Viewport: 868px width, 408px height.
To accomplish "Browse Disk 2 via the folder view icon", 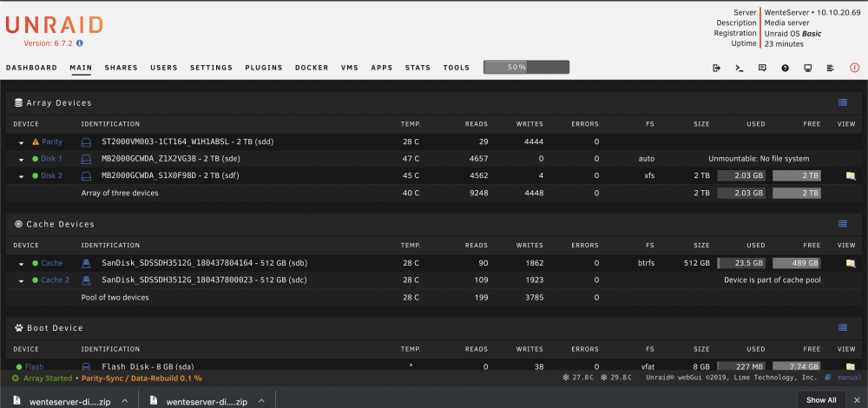I will 851,176.
